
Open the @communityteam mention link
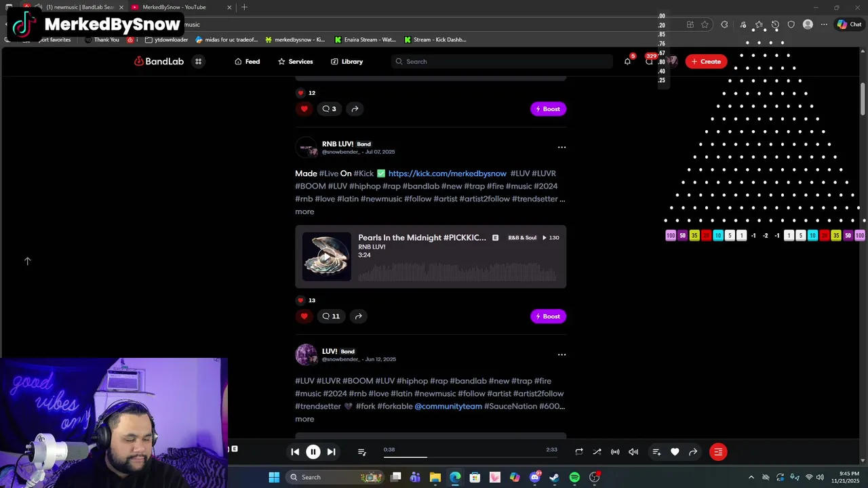tap(448, 406)
